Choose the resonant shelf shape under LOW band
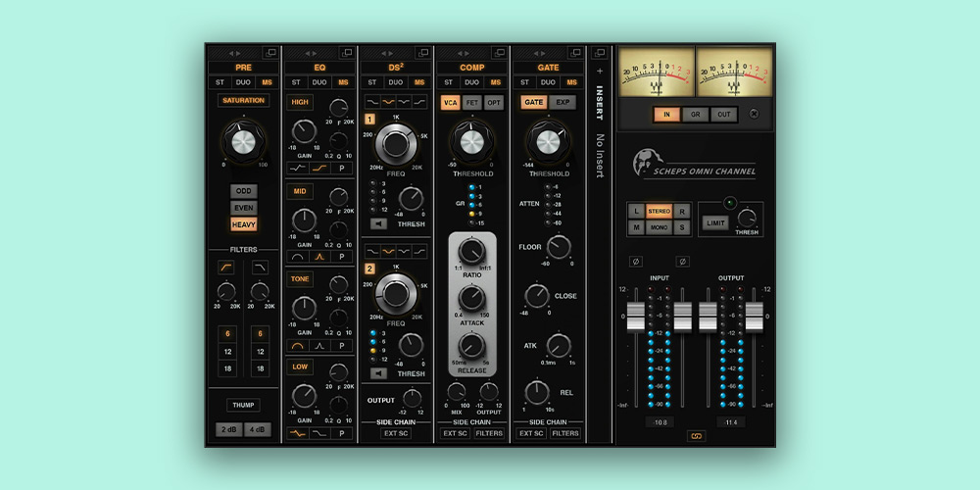This screenshot has height=490, width=980. 298,433
